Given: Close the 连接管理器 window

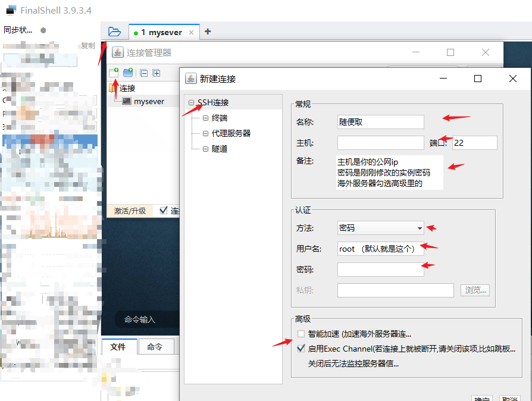Looking at the screenshot, I should [486, 52].
